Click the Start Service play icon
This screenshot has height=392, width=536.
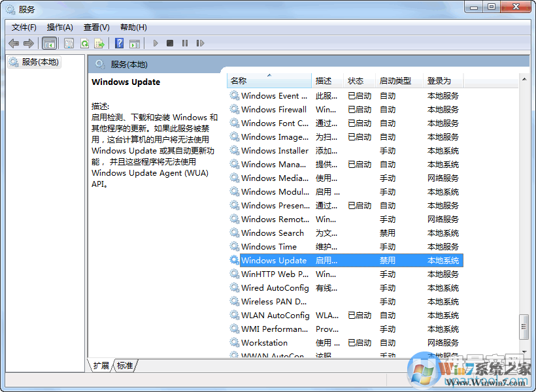(156, 43)
